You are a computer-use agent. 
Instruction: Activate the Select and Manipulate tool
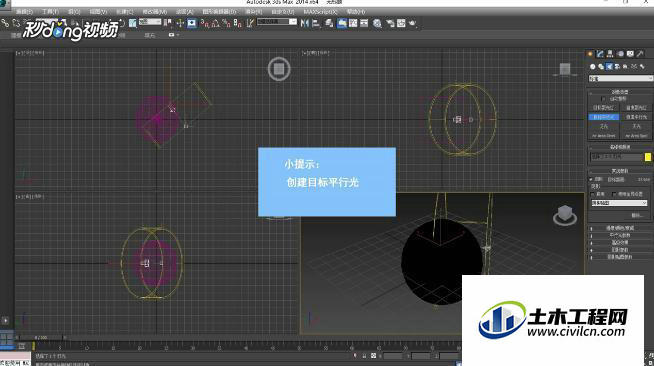180,23
